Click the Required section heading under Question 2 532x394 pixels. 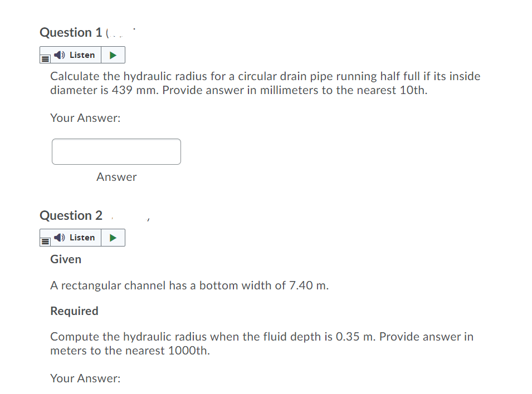[x=74, y=311]
